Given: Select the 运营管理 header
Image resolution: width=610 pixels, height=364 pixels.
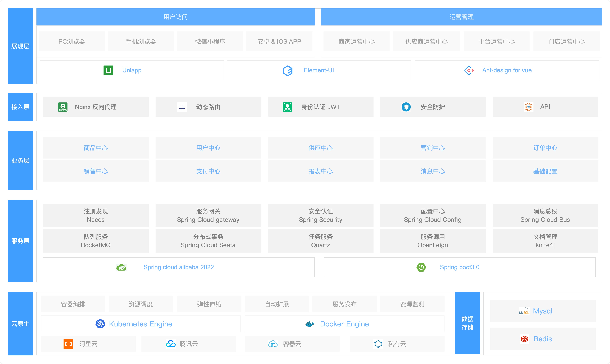Looking at the screenshot, I should [x=462, y=17].
